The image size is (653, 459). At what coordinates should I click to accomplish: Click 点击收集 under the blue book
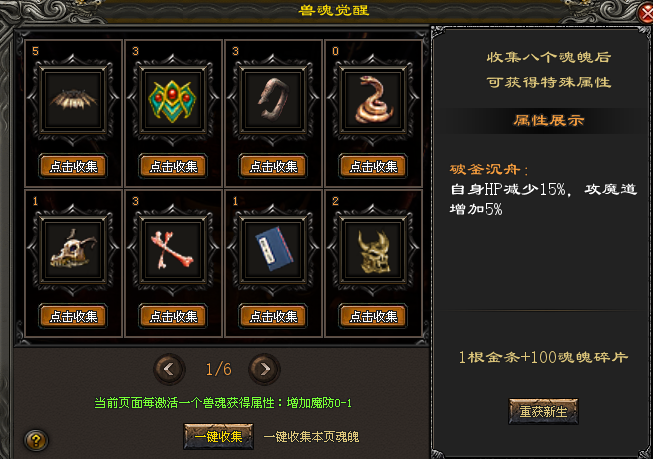click(x=273, y=317)
